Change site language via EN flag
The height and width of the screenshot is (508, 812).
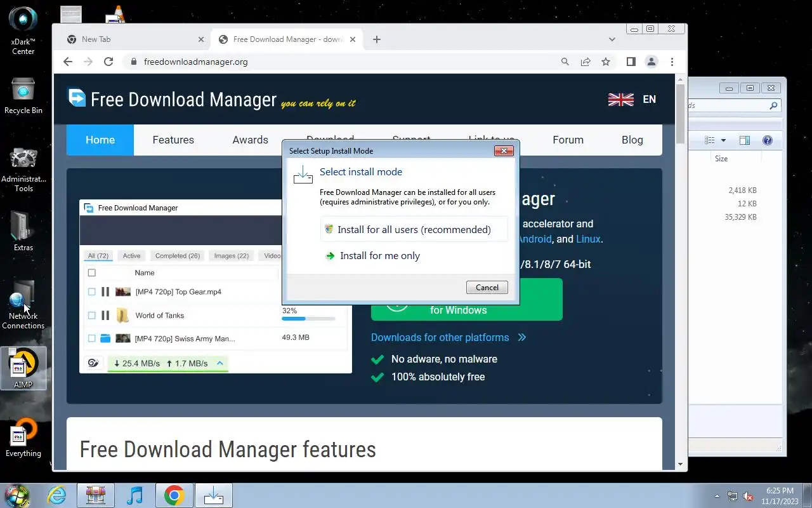(632, 99)
